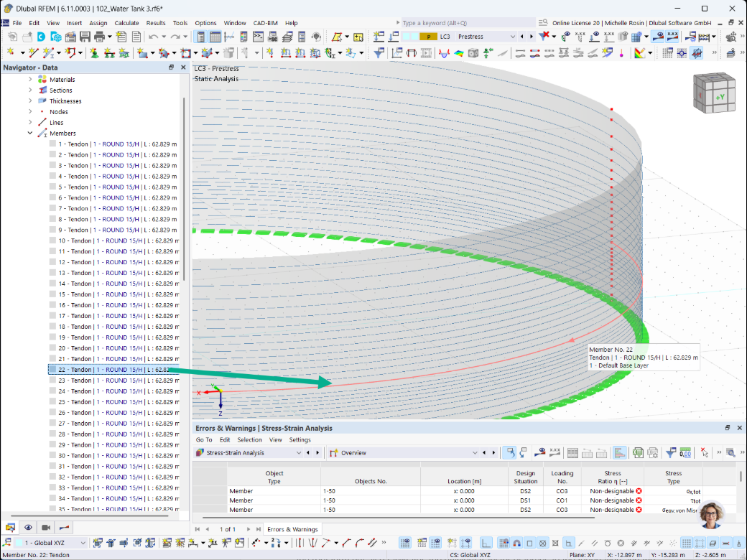
Task: Expand the Lines tree node
Action: 30,122
